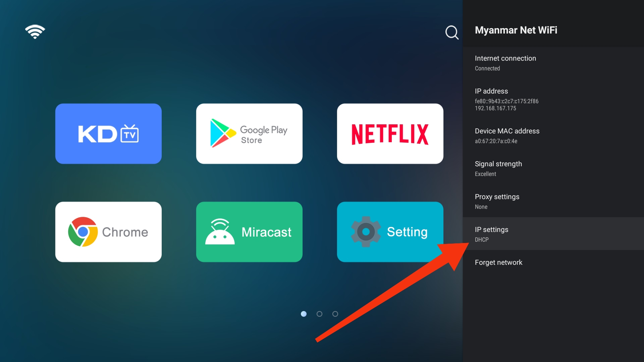Click the WiFi status icon

pos(35,32)
